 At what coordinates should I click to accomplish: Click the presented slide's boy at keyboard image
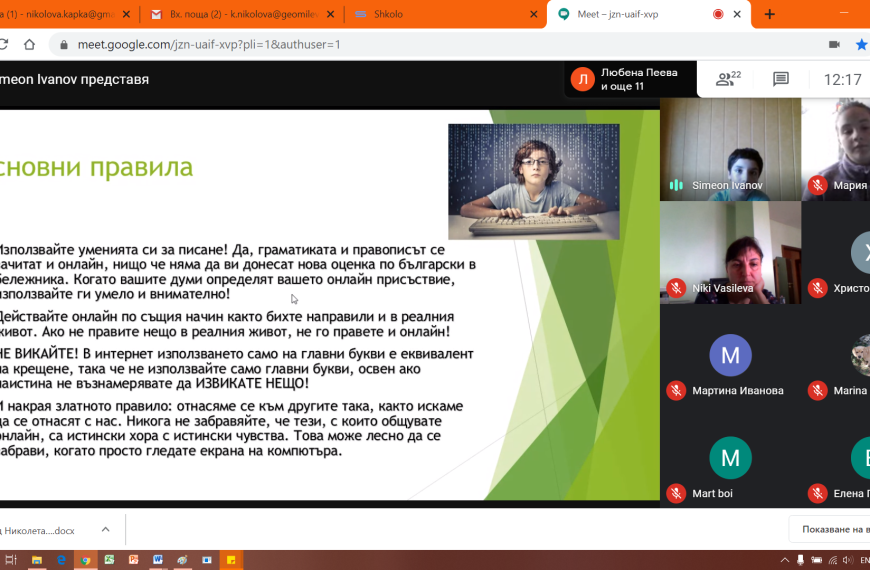pyautogui.click(x=534, y=181)
